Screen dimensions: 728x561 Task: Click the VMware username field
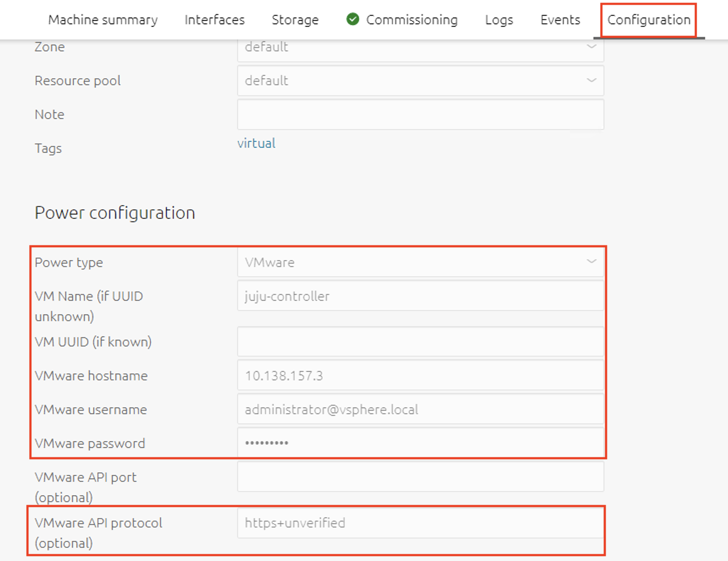coord(420,409)
